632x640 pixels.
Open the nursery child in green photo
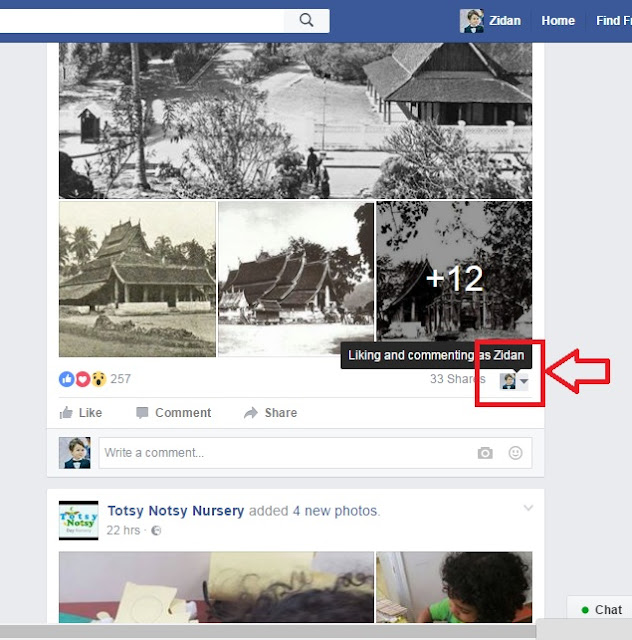[454, 587]
